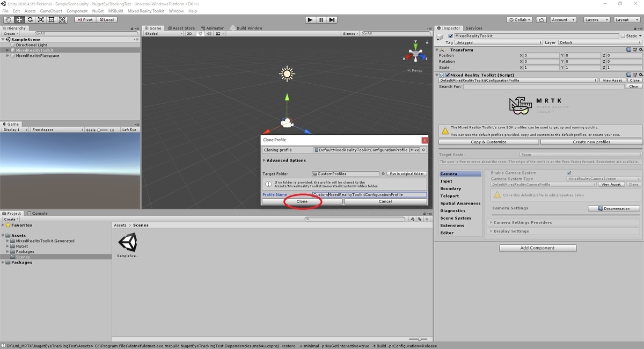Open the Account dropdown
The height and width of the screenshot is (349, 644).
[563, 20]
